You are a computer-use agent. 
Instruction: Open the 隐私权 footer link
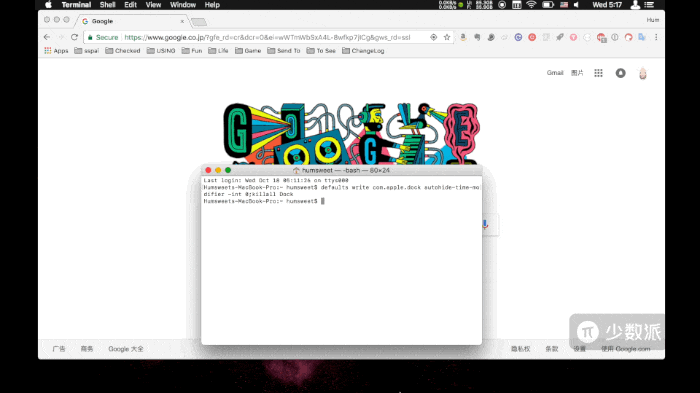(521, 349)
